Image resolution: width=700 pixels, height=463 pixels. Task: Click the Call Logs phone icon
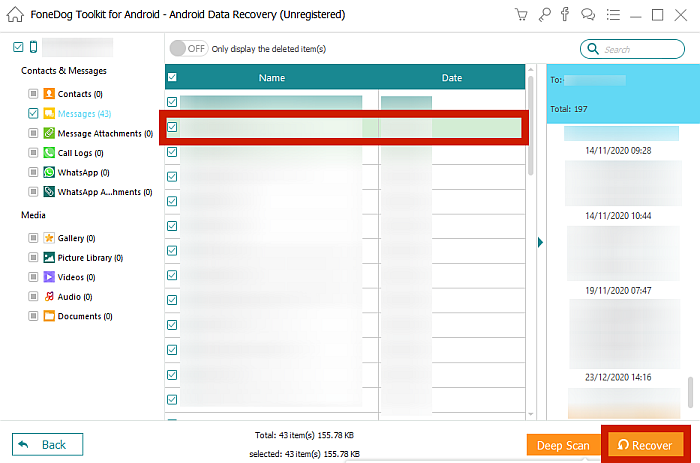49,153
